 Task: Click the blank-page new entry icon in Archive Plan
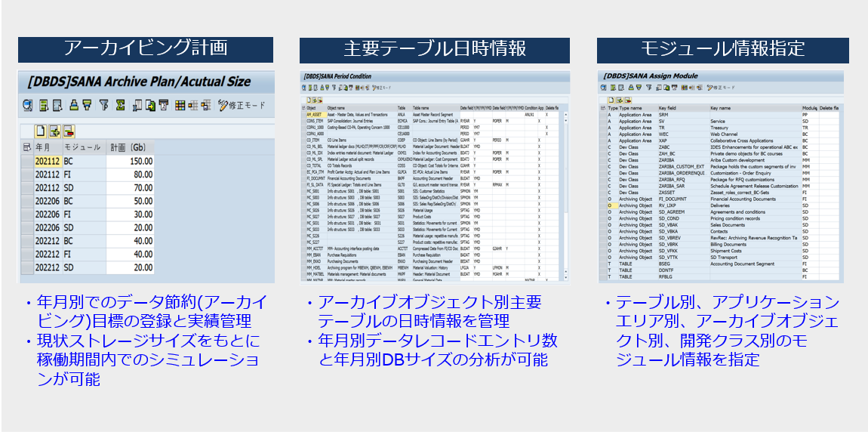coord(41,131)
